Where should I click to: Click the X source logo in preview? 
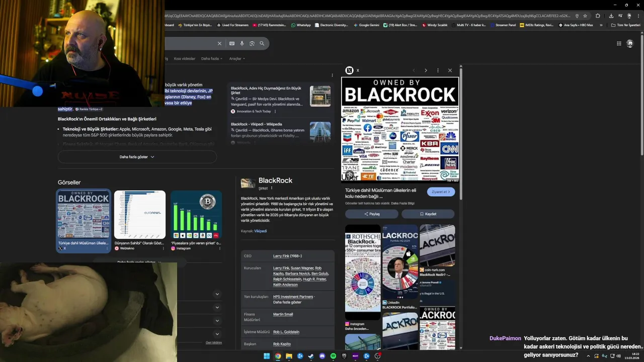point(349,70)
